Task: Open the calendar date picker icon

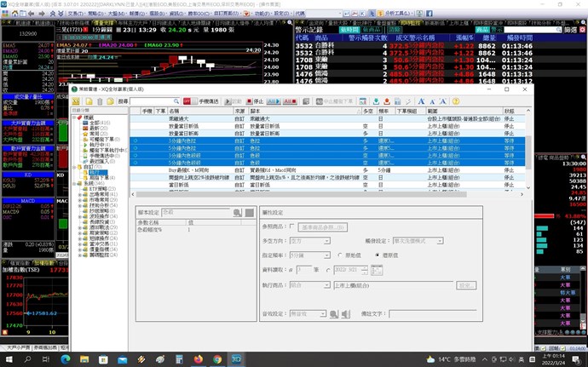Action: [x=378, y=270]
